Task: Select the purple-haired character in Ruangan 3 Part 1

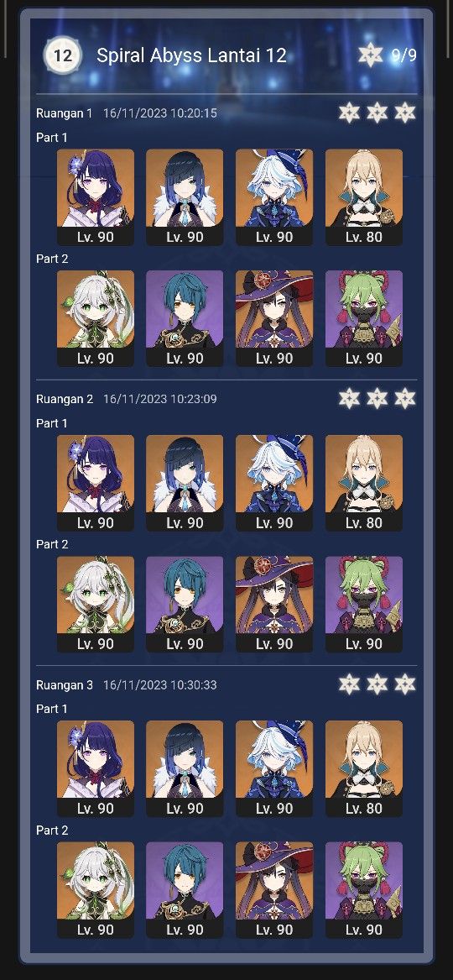Action: pyautogui.click(x=95, y=768)
